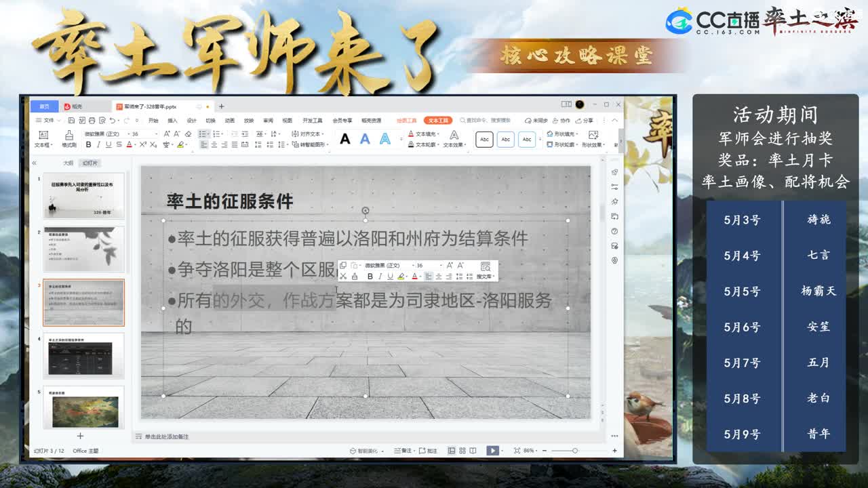Click the yellow highlight color in ribbon
Screen dimensions: 868x488
tap(180, 144)
